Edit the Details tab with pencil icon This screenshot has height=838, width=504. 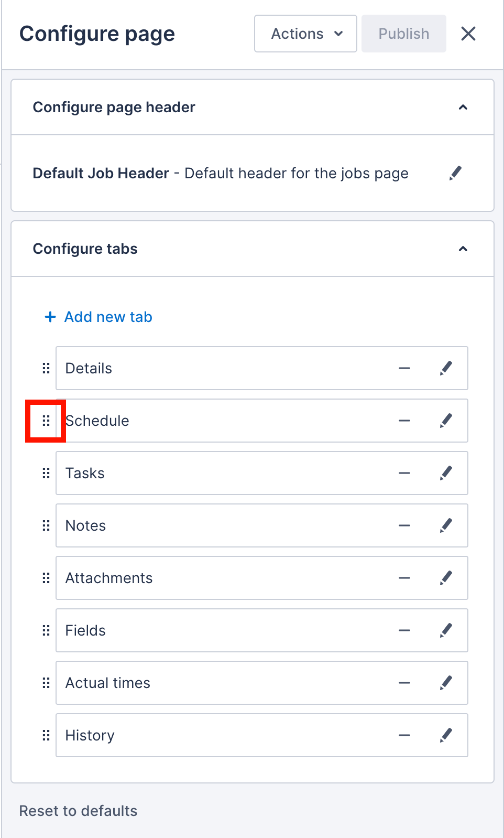pyautogui.click(x=446, y=368)
